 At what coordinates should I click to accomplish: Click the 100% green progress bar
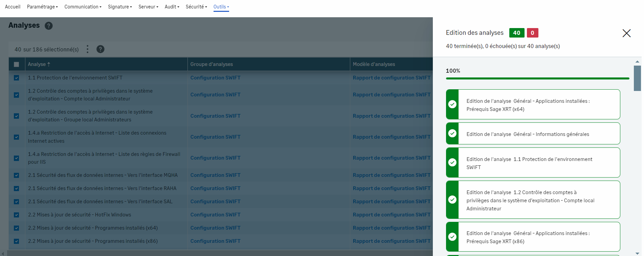[537, 78]
